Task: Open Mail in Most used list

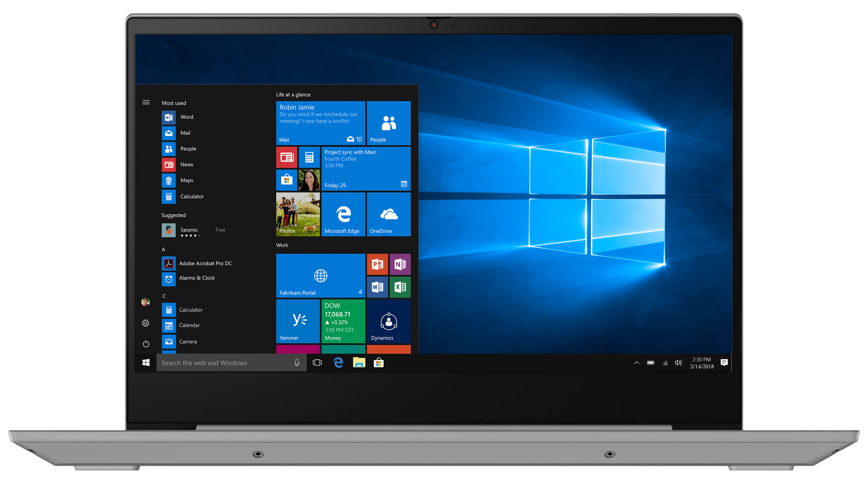Action: click(x=177, y=133)
